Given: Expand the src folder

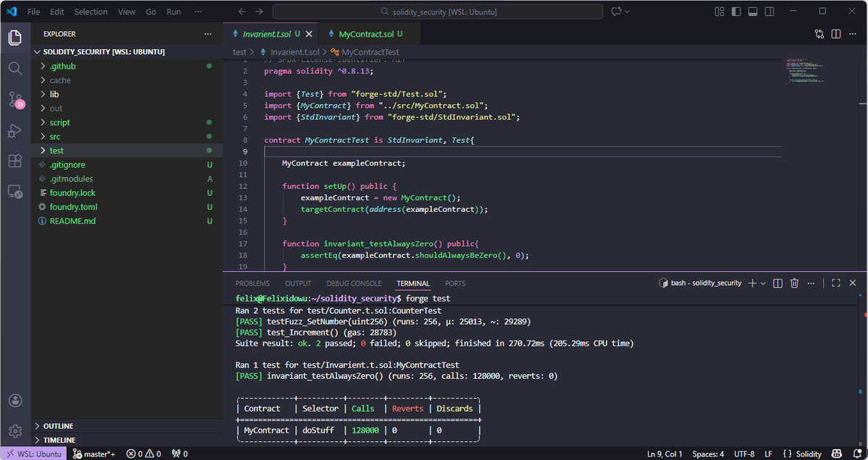Looking at the screenshot, I should [127, 137].
